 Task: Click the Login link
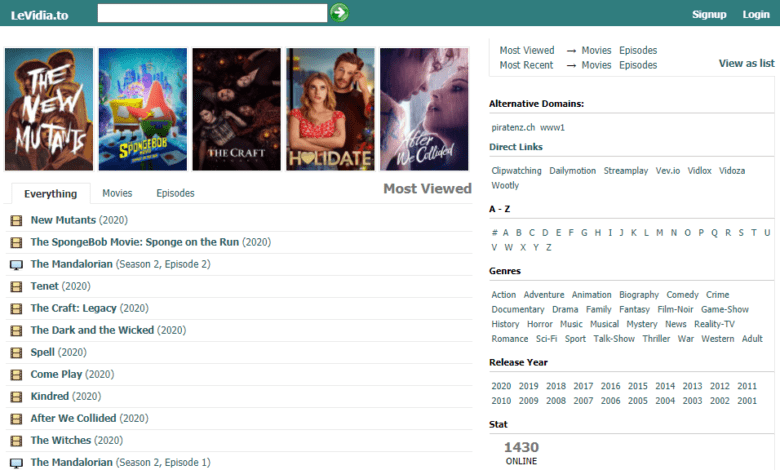(x=756, y=14)
